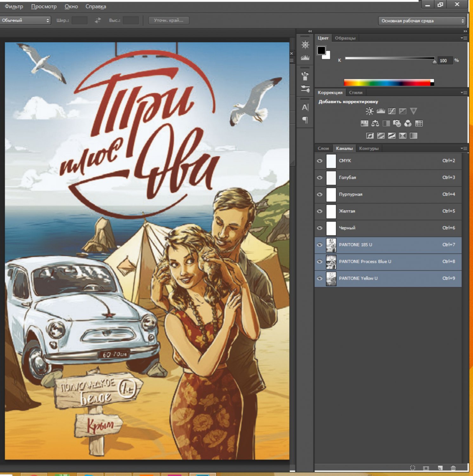Load channel as selection icon
This screenshot has height=476, width=473.
click(x=412, y=468)
